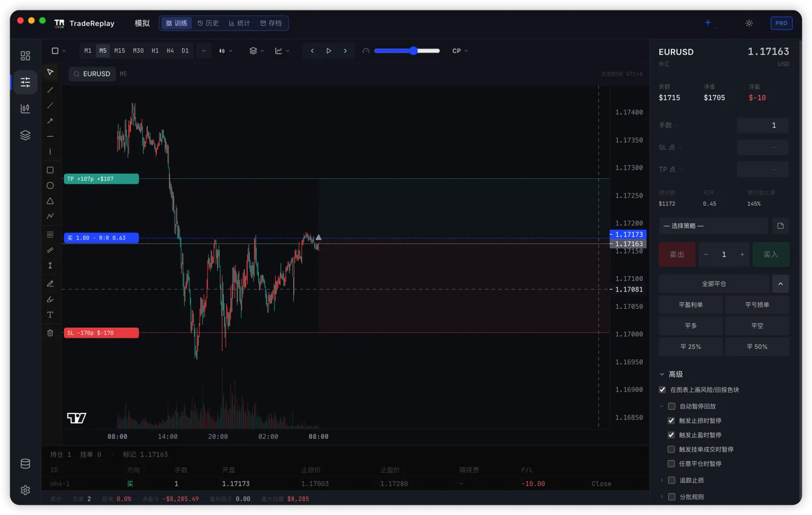
Task: Select the ellipse drawing tool
Action: click(x=50, y=185)
